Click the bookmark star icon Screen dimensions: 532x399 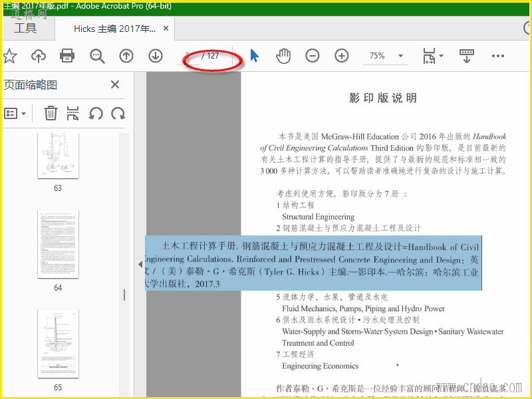point(10,56)
